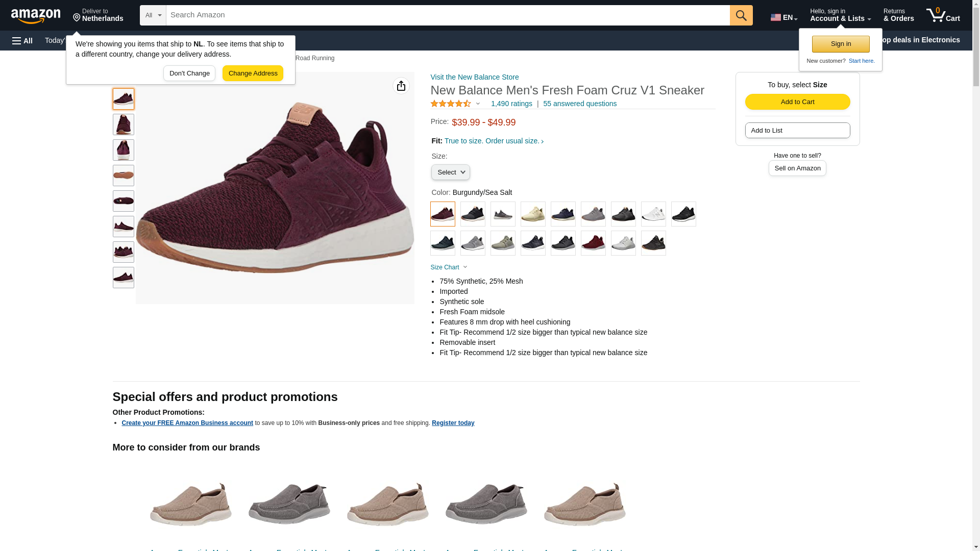This screenshot has width=980, height=551.
Task: Open Account & Lists menu
Action: point(840,15)
